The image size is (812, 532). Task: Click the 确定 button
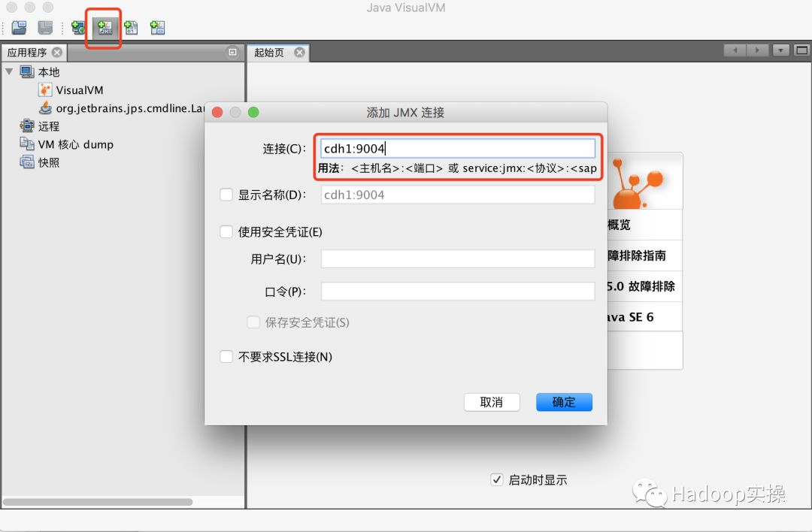(x=564, y=402)
